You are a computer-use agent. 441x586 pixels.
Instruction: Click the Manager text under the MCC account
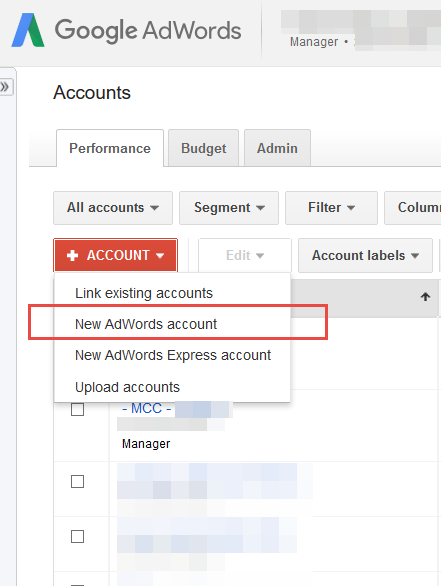tap(146, 444)
